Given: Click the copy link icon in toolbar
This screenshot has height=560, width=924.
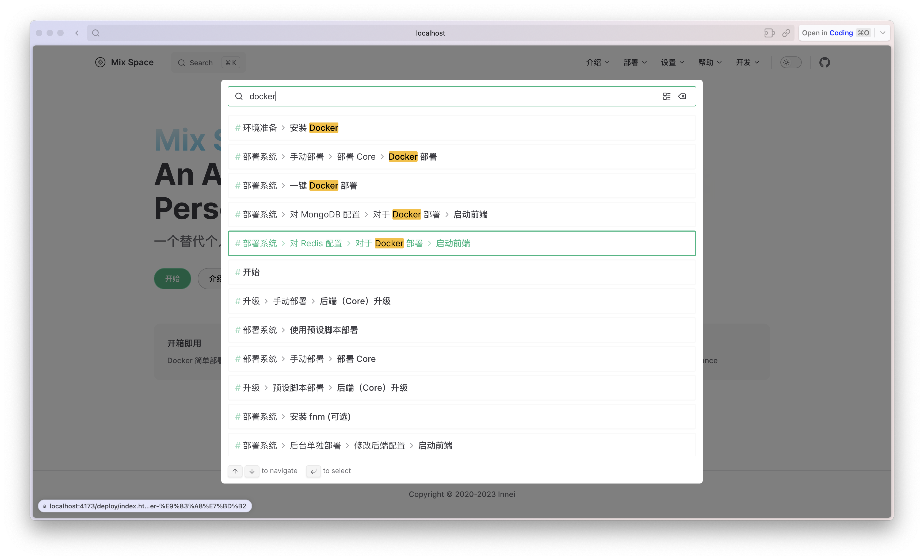Looking at the screenshot, I should 786,33.
